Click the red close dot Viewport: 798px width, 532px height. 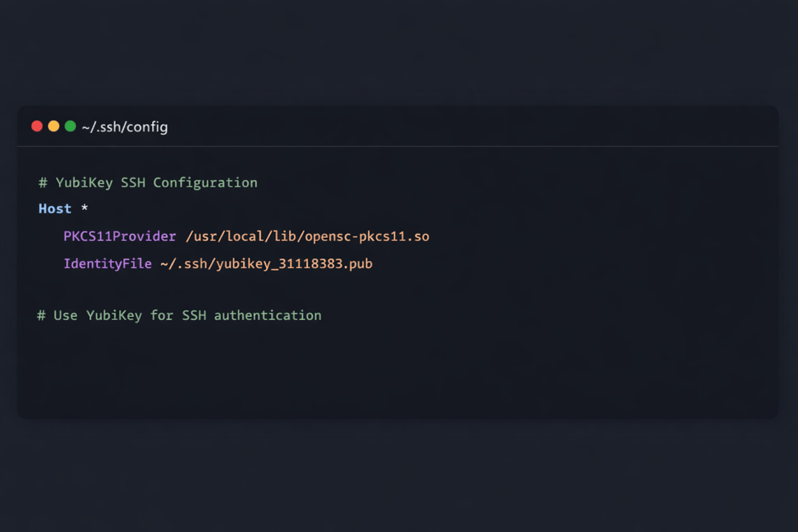click(x=37, y=126)
